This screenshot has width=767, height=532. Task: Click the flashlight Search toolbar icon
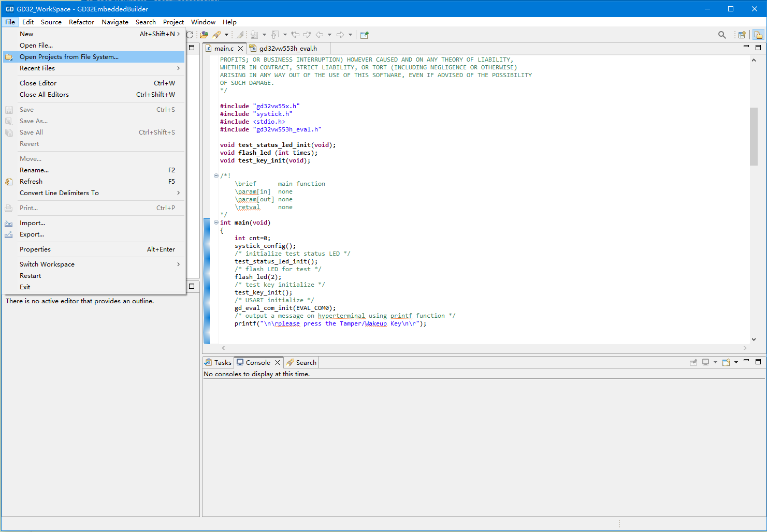click(x=216, y=35)
